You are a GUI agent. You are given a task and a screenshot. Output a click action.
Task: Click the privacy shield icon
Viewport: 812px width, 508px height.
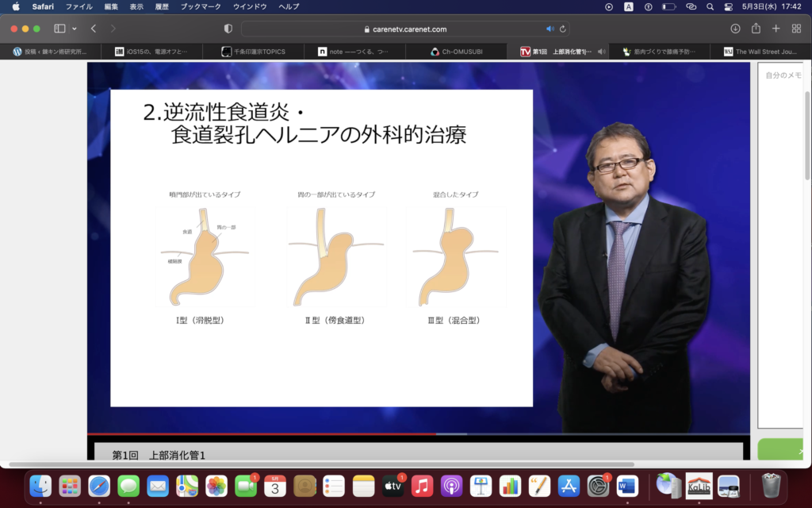pos(228,29)
